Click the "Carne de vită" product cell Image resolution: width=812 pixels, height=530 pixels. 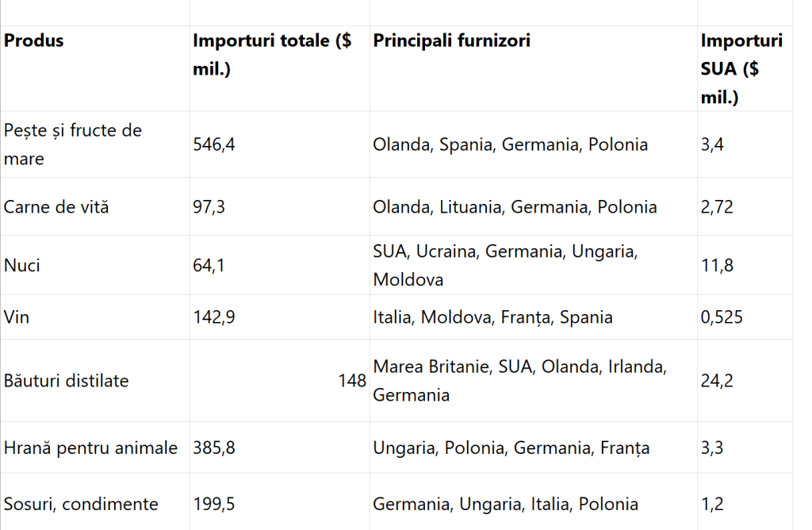(x=56, y=207)
